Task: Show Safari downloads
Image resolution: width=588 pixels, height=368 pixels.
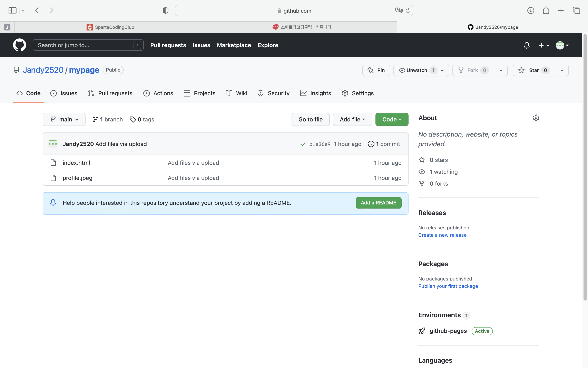Action: pyautogui.click(x=531, y=10)
